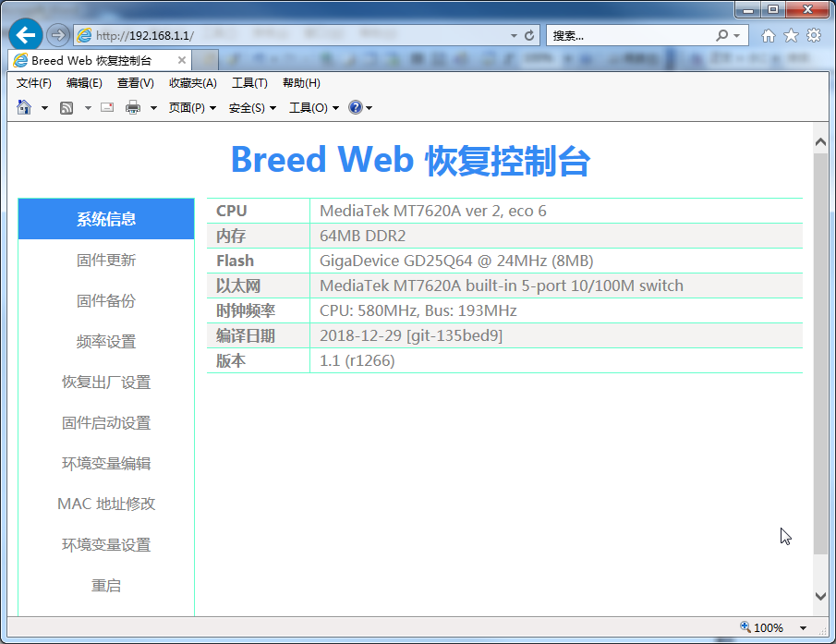Open 环境变量编辑 in sidebar
The height and width of the screenshot is (644, 836).
pyautogui.click(x=106, y=463)
